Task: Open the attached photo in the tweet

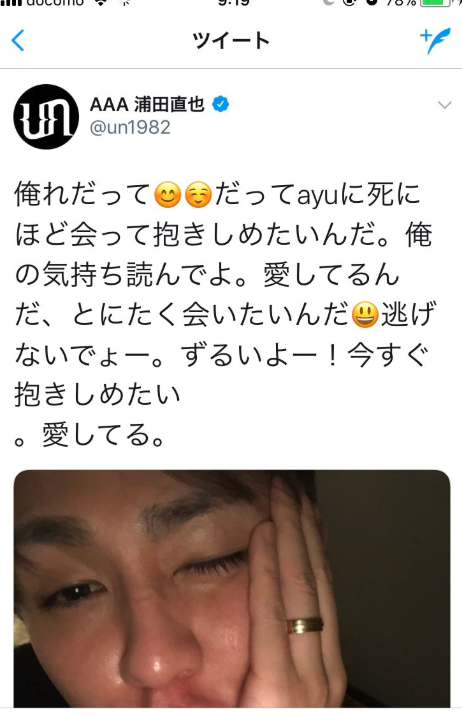Action: (232, 588)
